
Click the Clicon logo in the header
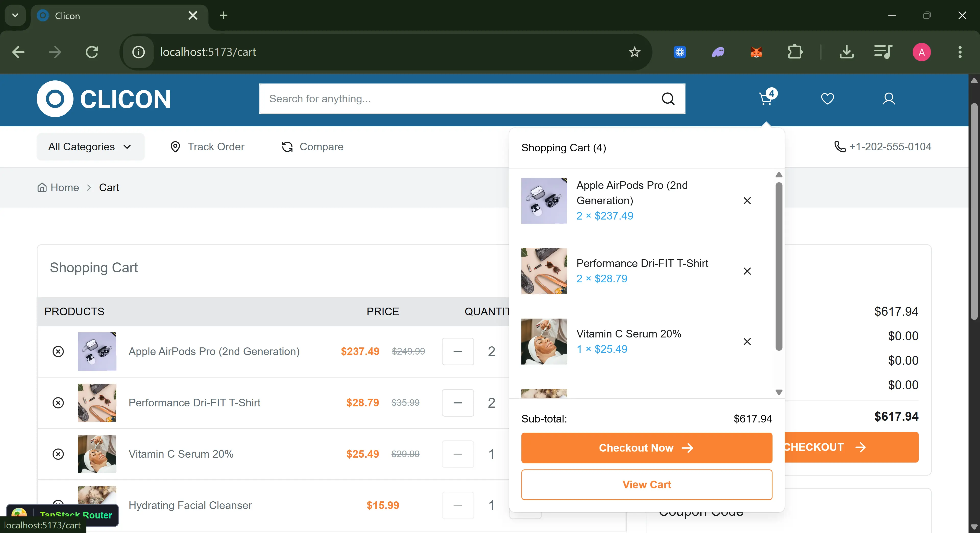coord(104,99)
